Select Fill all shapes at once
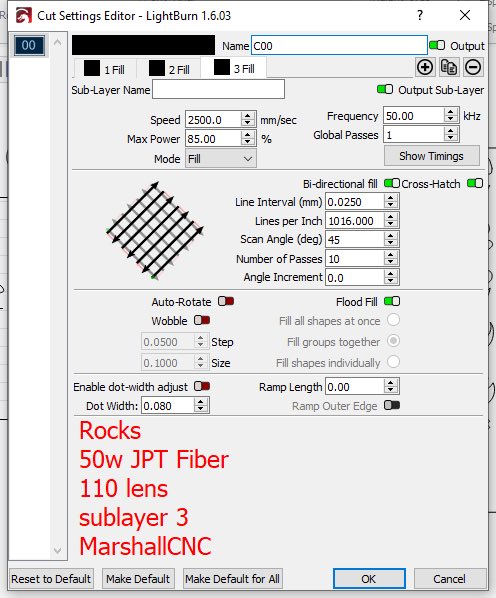The image size is (496, 598). [x=393, y=320]
